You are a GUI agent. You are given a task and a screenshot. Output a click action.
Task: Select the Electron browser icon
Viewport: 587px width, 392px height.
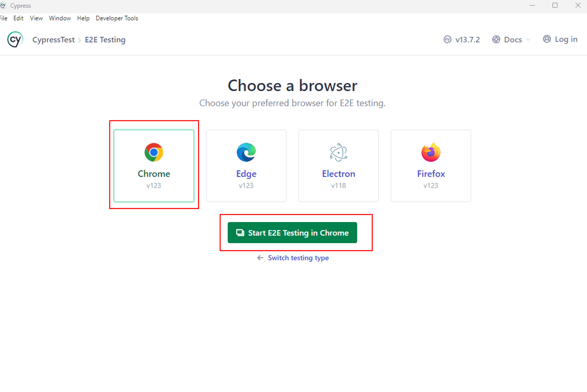tap(338, 152)
